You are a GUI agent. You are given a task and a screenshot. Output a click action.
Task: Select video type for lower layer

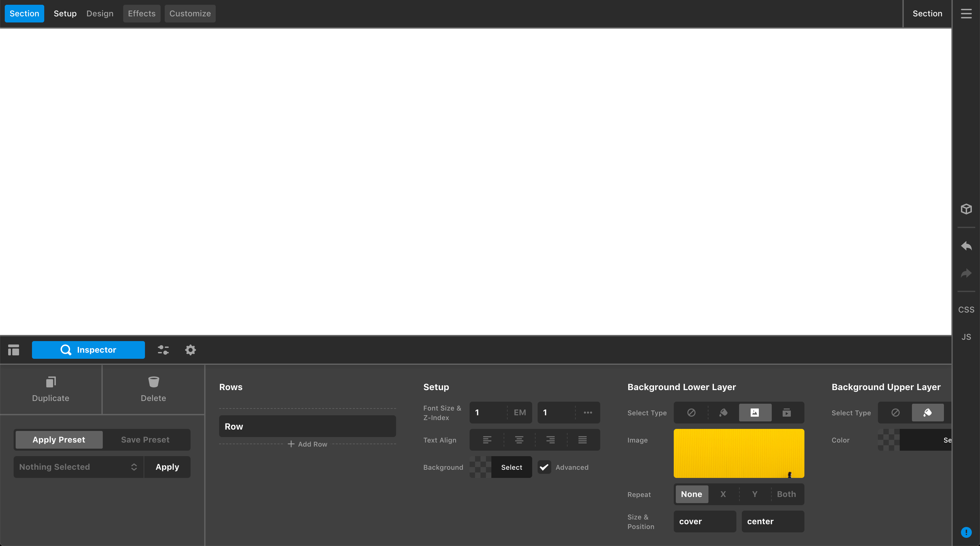pyautogui.click(x=786, y=413)
